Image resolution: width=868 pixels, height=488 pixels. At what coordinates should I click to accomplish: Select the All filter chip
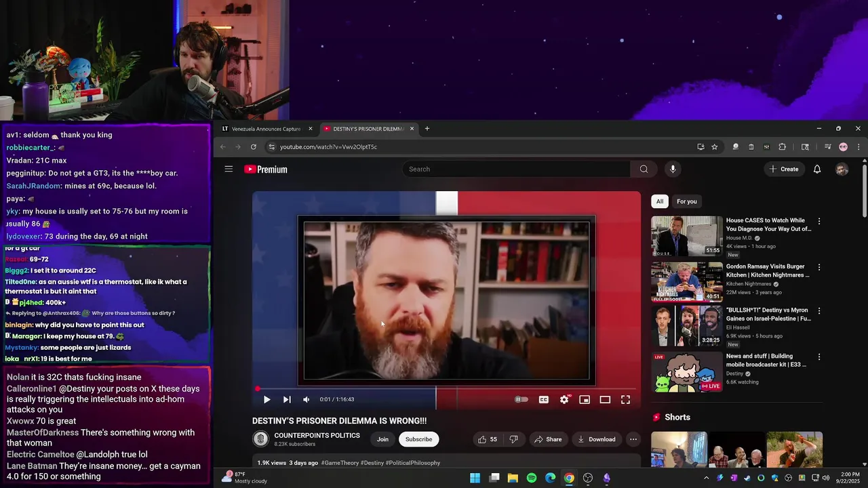660,201
